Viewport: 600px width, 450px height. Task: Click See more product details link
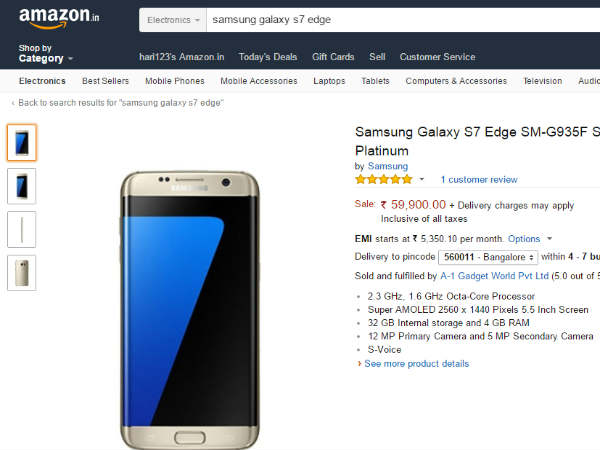pos(415,364)
